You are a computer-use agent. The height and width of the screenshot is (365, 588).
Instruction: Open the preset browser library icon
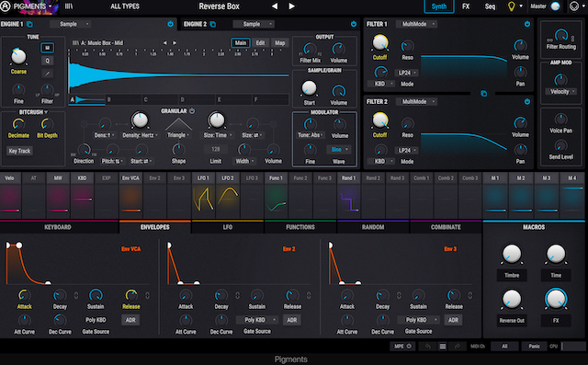(x=69, y=6)
